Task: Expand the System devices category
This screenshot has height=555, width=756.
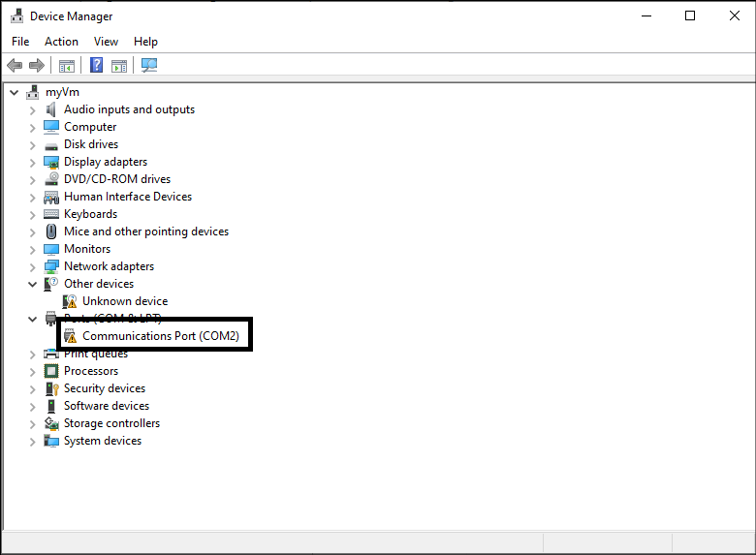Action: [32, 441]
